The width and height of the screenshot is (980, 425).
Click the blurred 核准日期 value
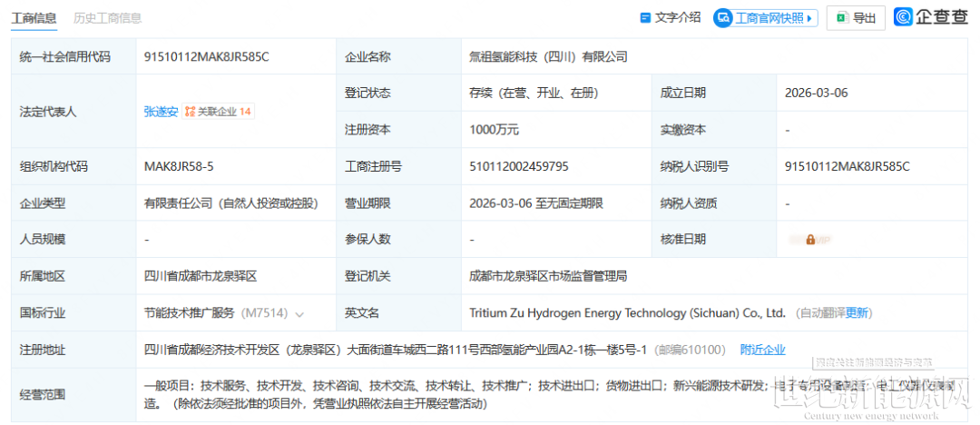pyautogui.click(x=815, y=240)
